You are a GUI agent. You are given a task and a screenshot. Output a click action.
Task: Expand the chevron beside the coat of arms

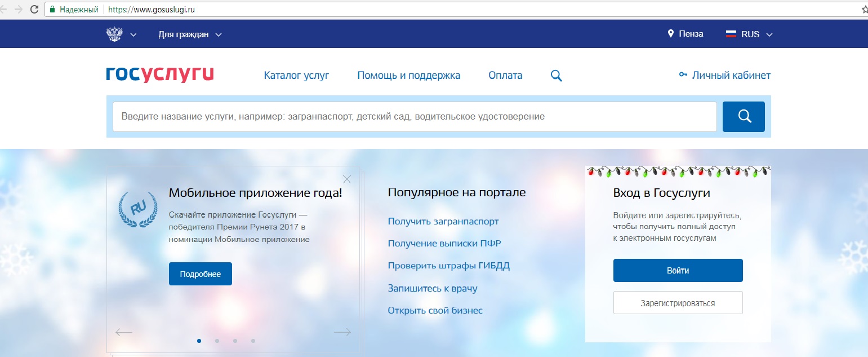pos(133,35)
